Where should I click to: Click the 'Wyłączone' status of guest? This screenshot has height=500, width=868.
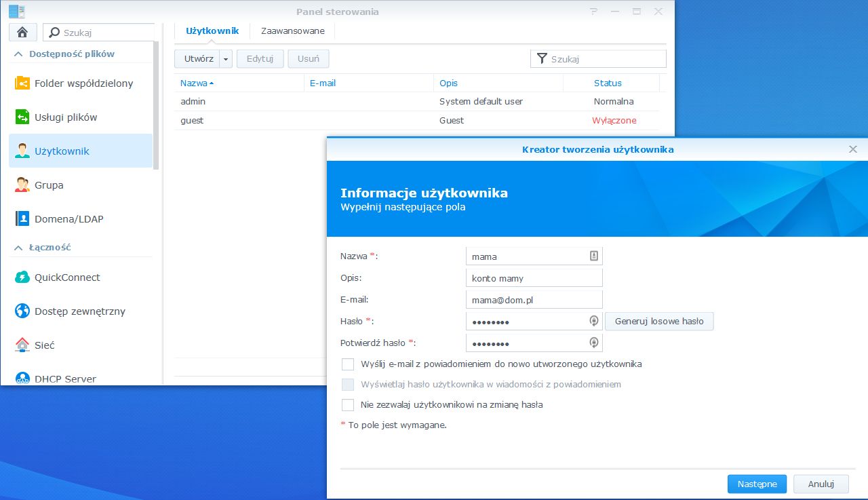coord(614,121)
